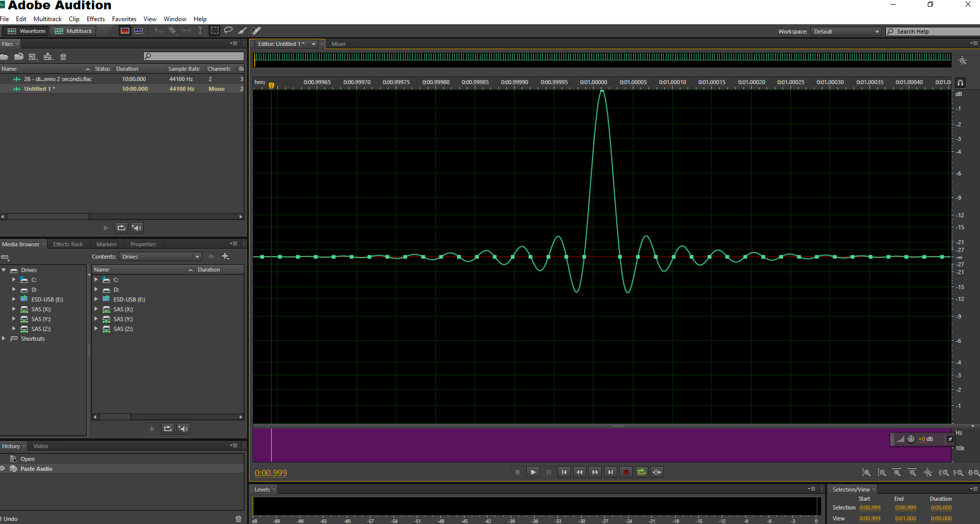The height and width of the screenshot is (524, 980).
Task: Click Zoom In at In Point icon
Action: [x=944, y=472]
